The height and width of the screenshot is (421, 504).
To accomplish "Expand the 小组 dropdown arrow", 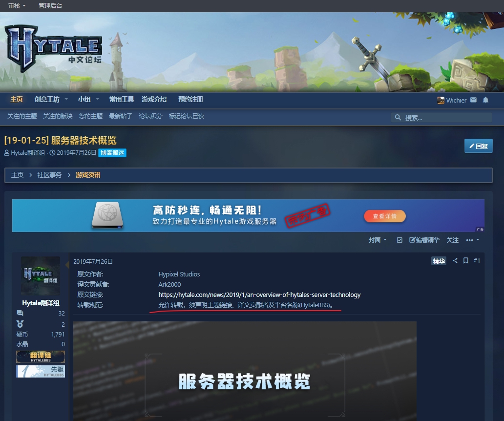I will (x=97, y=99).
